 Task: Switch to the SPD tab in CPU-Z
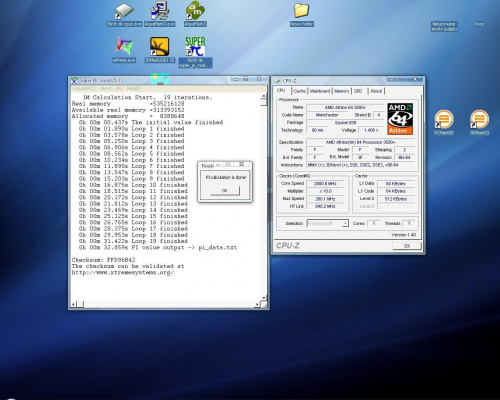[358, 91]
